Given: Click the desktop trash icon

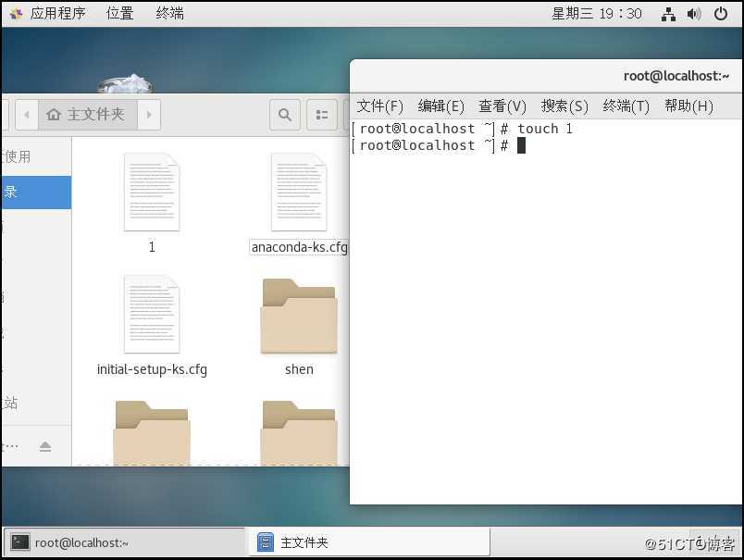Looking at the screenshot, I should (125, 84).
